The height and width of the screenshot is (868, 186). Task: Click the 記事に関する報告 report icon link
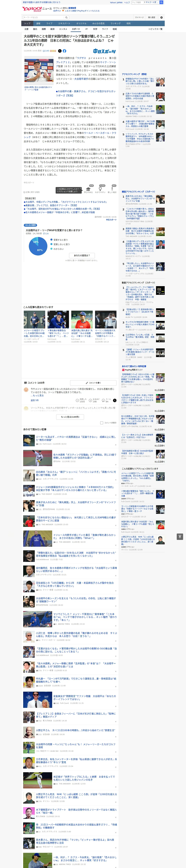coord(31,192)
